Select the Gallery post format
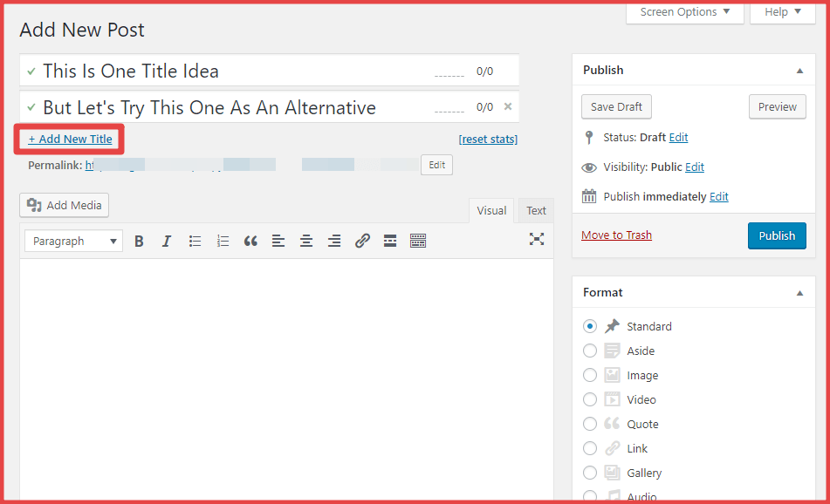830x504 pixels. pos(590,473)
